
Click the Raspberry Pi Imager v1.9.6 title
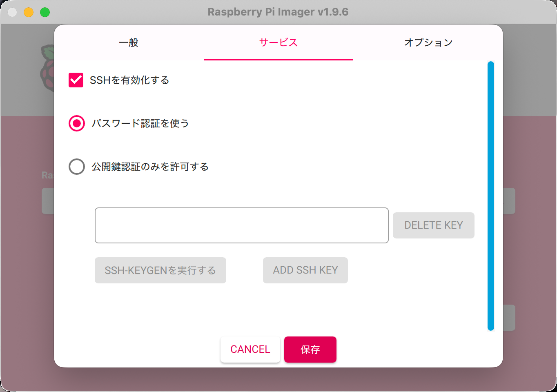point(278,12)
